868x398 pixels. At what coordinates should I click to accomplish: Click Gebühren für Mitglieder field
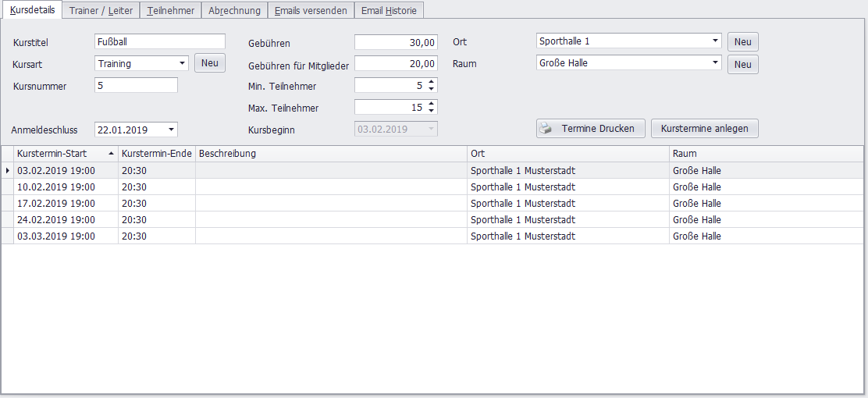[x=396, y=64]
